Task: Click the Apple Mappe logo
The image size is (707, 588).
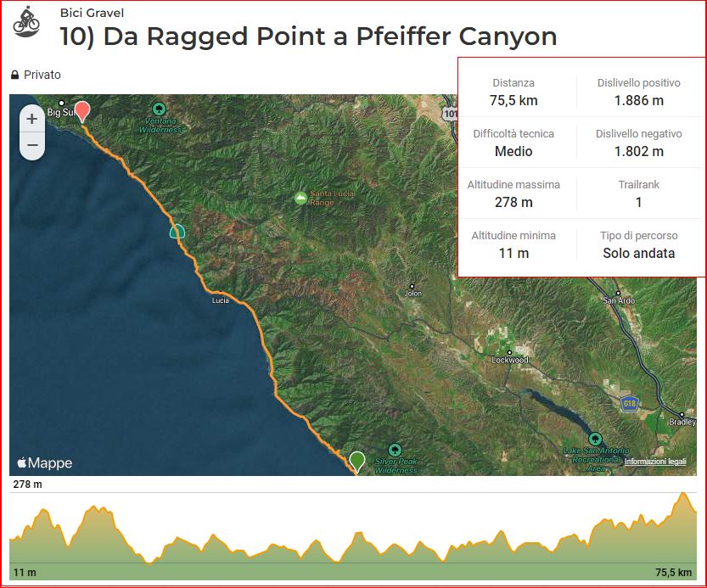Action: coord(45,462)
